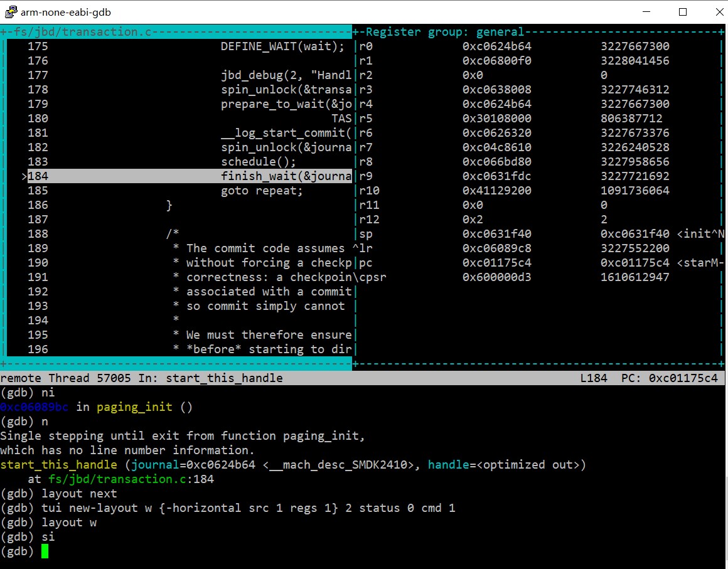Click the source pane title fs/jbd/transaction.c

pos(83,31)
